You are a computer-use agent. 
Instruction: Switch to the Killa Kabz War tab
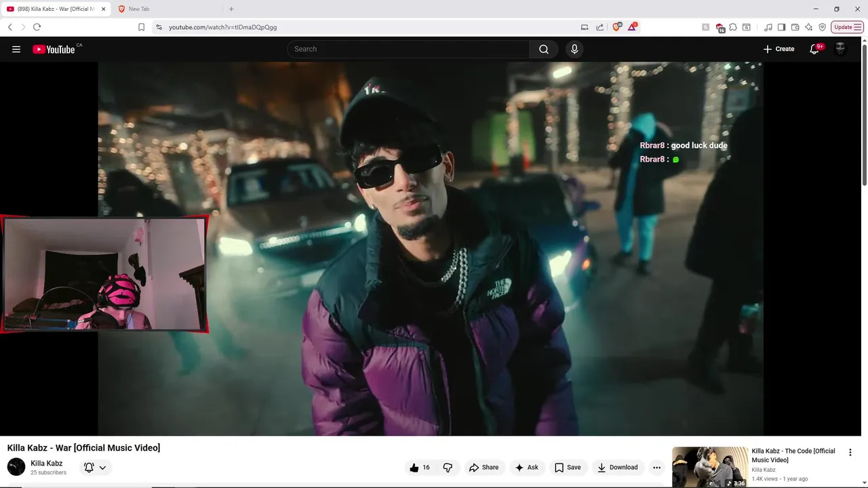(56, 9)
